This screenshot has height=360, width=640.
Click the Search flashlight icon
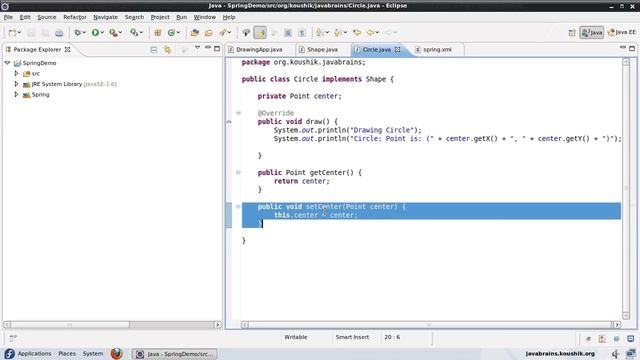tap(223, 33)
